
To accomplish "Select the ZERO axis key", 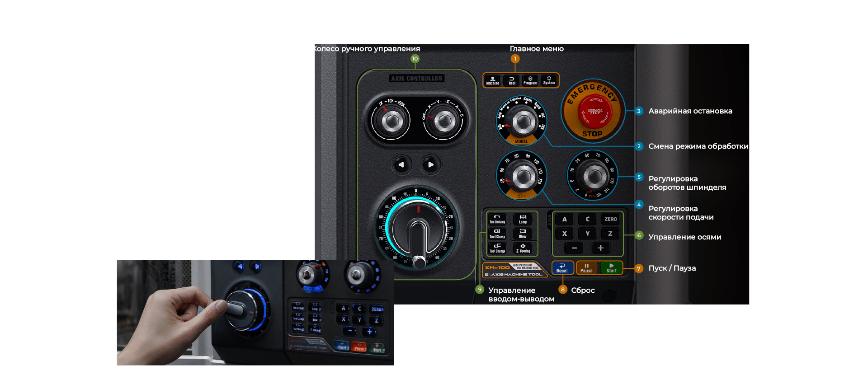I will point(611,219).
